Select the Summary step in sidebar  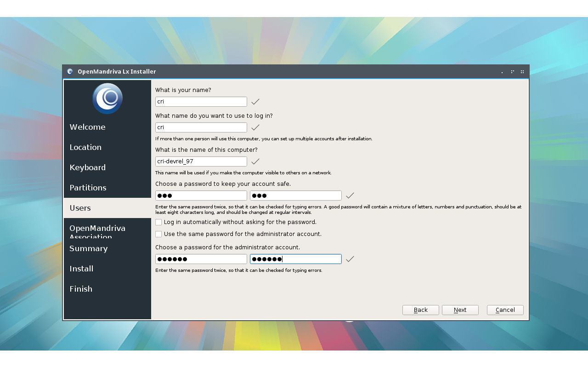click(x=88, y=248)
